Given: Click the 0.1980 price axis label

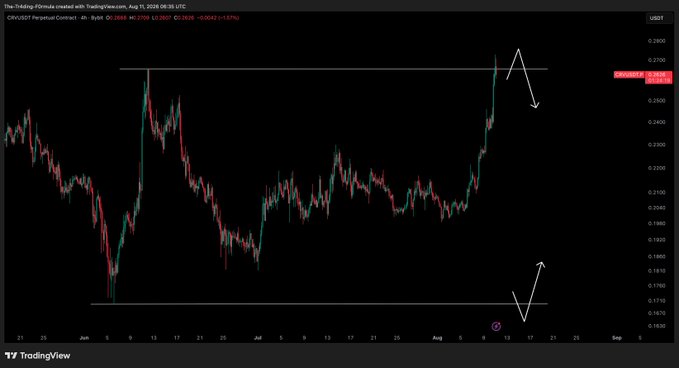Looking at the screenshot, I should pos(656,223).
